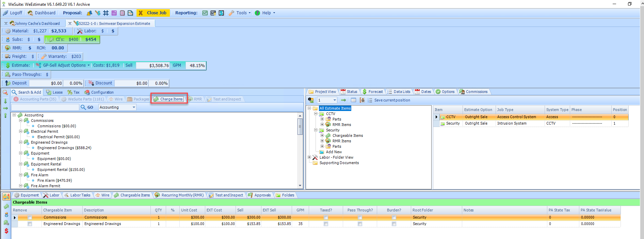This screenshot has width=644, height=239.
Task: Open the Configuration tab
Action: (x=99, y=92)
